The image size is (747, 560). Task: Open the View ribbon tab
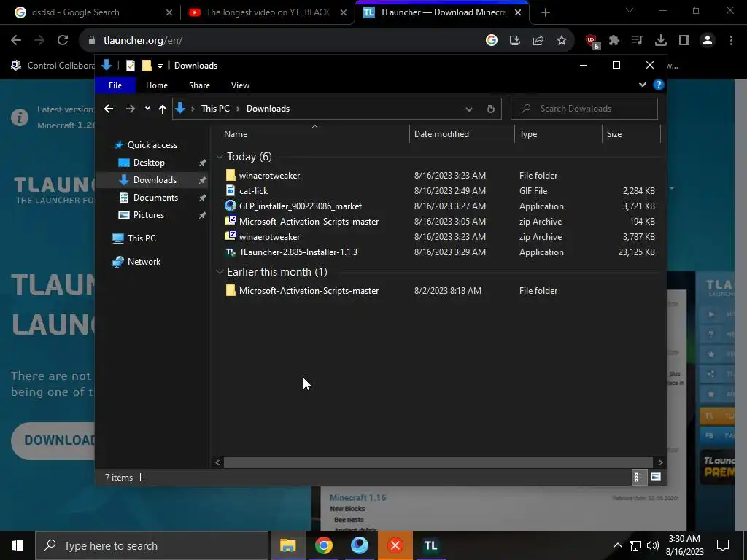coord(240,85)
